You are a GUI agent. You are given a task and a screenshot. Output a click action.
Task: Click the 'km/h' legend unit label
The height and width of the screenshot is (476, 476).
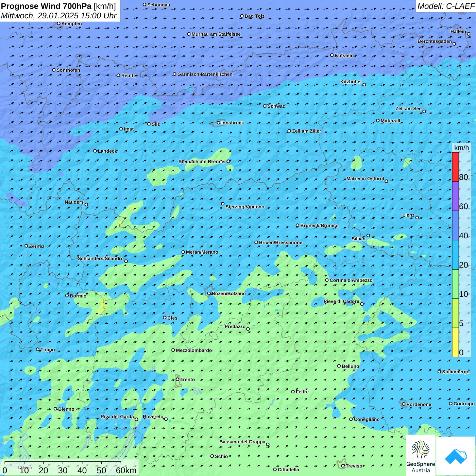pos(461,147)
